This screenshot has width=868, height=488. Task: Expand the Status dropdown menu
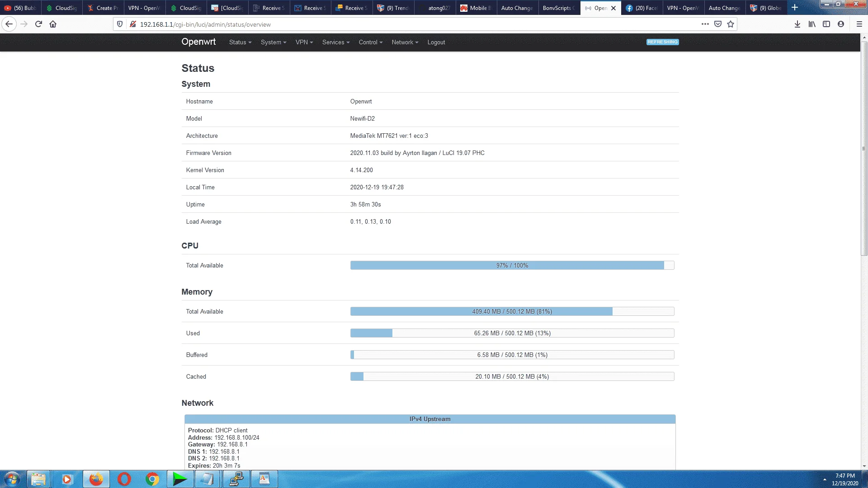click(240, 42)
